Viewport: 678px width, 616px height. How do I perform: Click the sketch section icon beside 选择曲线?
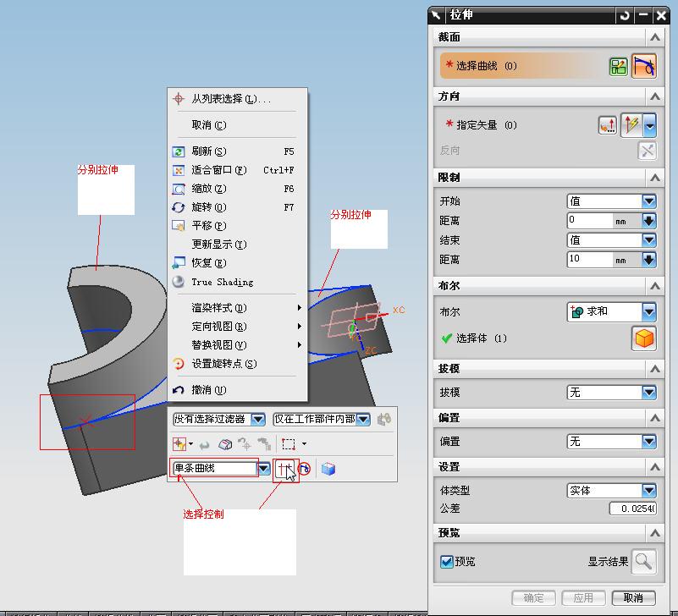tap(619, 66)
